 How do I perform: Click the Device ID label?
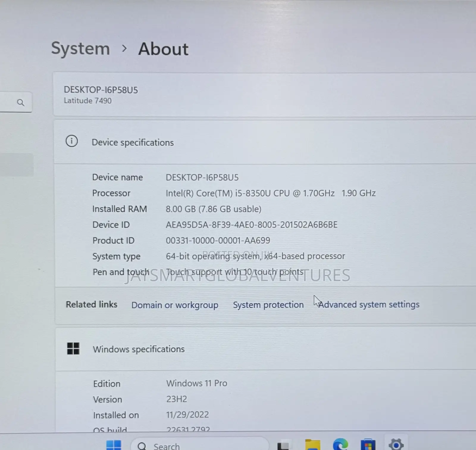click(111, 225)
